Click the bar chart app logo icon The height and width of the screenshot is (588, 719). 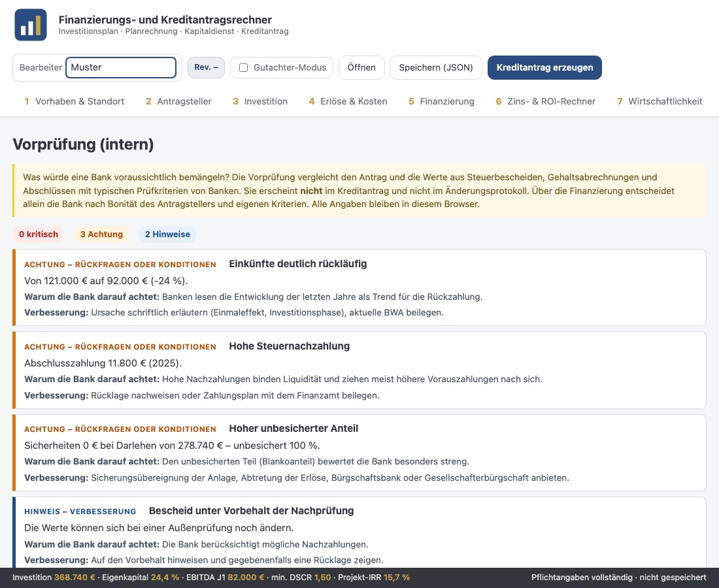[31, 25]
